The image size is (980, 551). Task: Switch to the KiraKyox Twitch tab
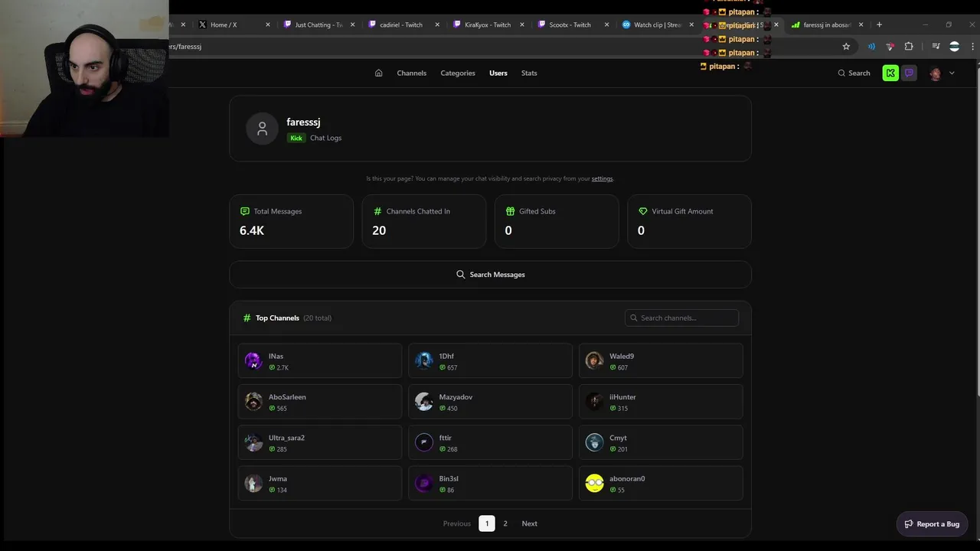[488, 24]
